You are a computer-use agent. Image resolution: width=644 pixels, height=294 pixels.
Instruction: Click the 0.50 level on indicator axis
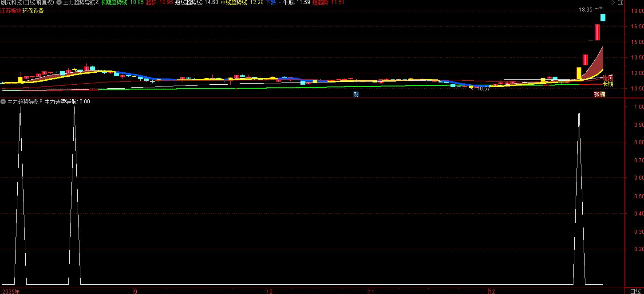[x=638, y=196]
